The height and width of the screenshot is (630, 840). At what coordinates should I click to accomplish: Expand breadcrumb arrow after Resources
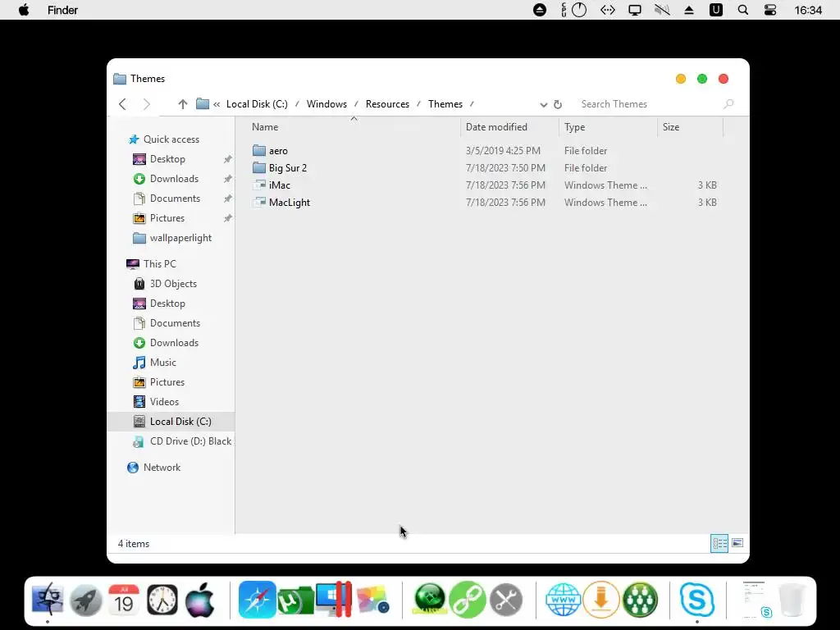tap(418, 104)
